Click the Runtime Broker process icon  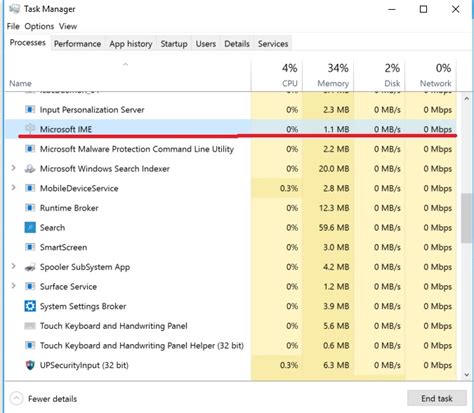[30, 208]
